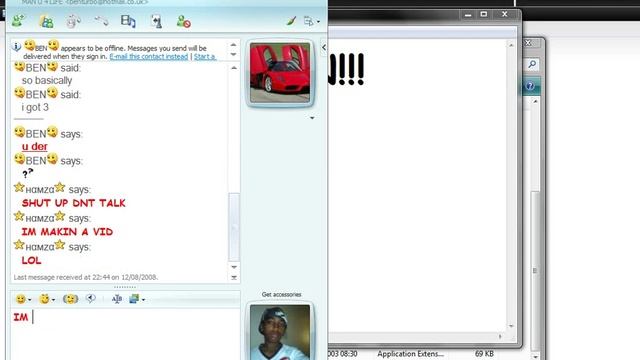This screenshot has width=640, height=360.
Task: Click the 'Get accessories' link
Action: 281,294
